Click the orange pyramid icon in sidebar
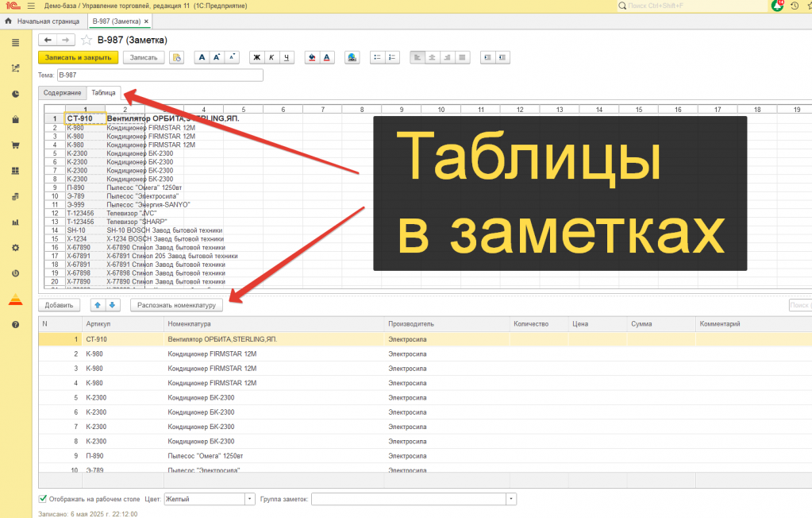This screenshot has width=812, height=518. pyautogui.click(x=16, y=300)
